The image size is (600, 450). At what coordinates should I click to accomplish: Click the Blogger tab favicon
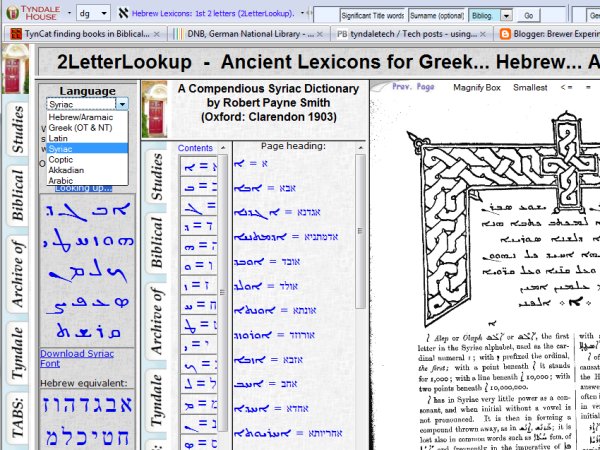505,34
